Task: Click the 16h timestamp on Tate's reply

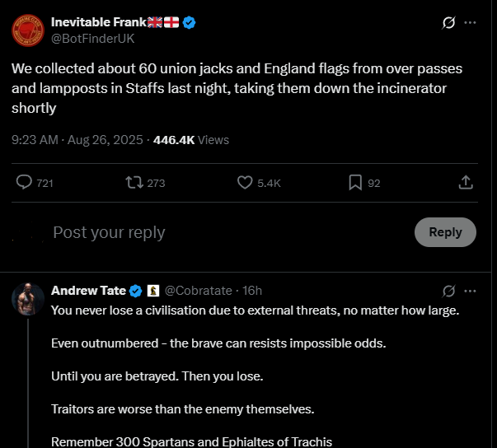Action: pos(252,291)
